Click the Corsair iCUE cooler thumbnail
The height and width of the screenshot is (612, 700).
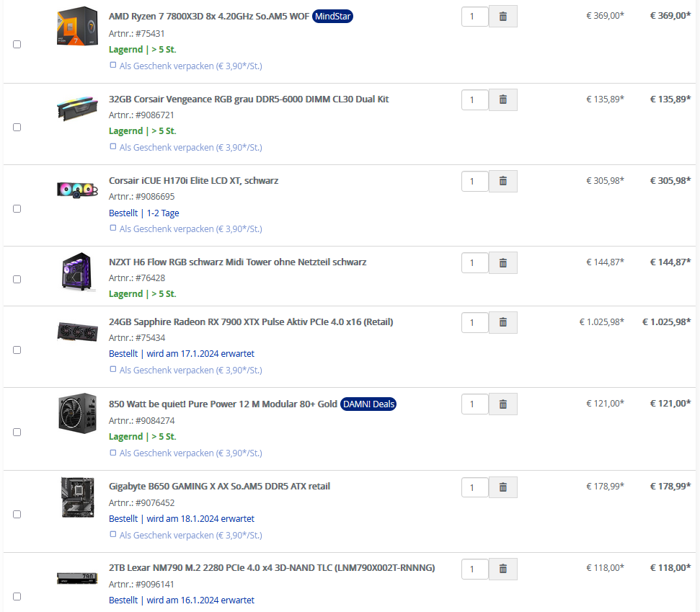point(78,190)
